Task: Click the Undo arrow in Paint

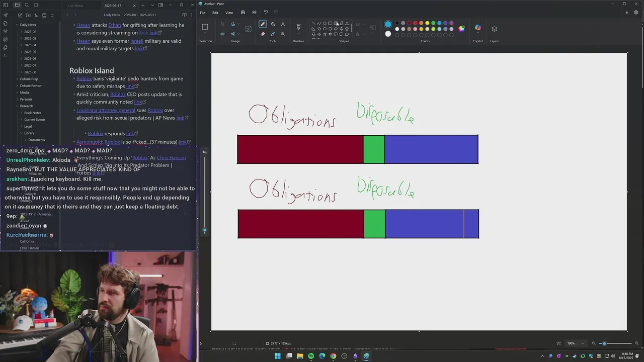Action: click(266, 13)
